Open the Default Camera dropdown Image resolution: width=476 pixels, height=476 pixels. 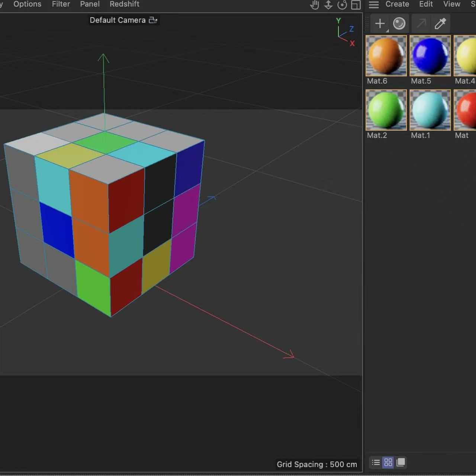(123, 20)
